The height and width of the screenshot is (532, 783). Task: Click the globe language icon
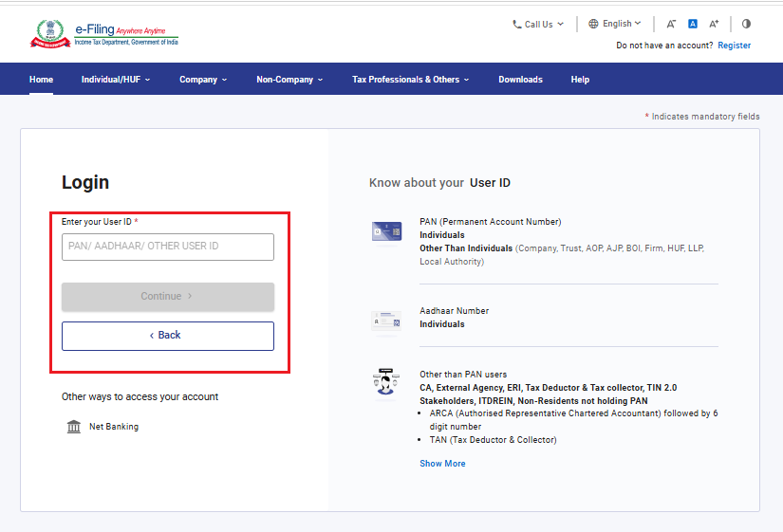[593, 24]
